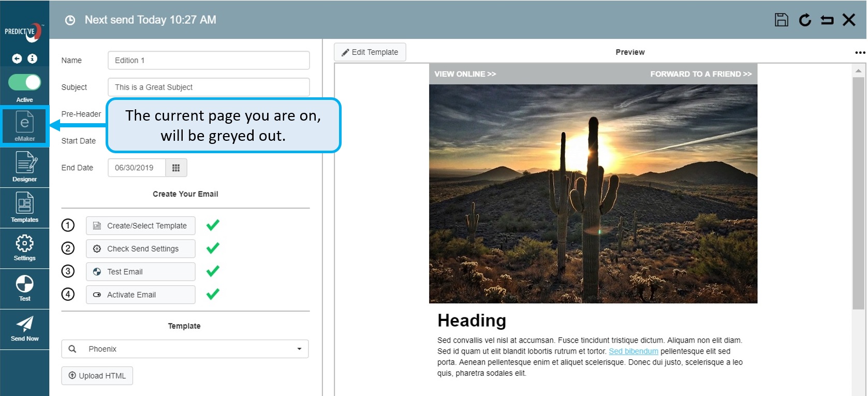Click the Upload HTML button
This screenshot has width=868, height=396.
coord(97,376)
